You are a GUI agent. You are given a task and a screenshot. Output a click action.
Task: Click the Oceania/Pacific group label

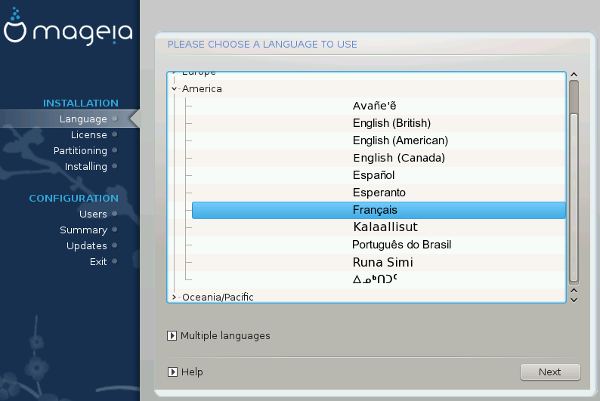[x=218, y=297]
